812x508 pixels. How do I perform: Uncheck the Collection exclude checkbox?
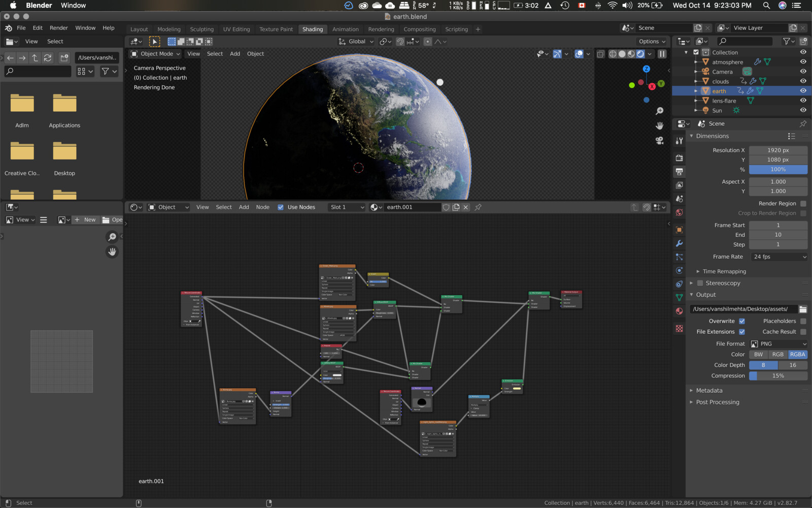[x=696, y=52]
